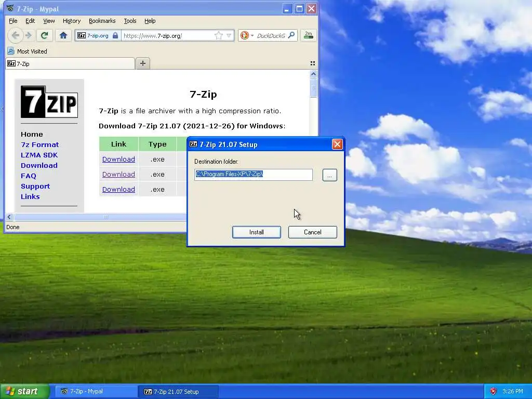Open the Edit menu in Mypal

click(30, 21)
